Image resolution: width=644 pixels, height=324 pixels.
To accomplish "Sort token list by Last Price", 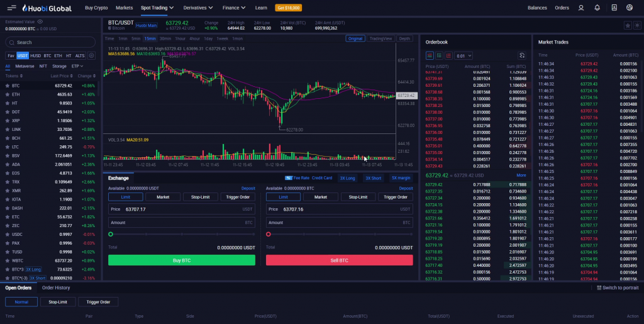I will (x=62, y=76).
